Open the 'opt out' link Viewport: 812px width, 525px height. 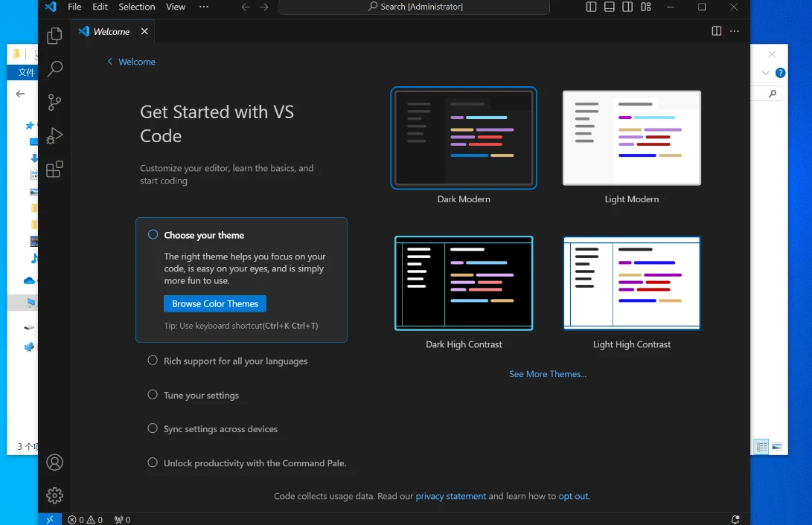pos(573,496)
